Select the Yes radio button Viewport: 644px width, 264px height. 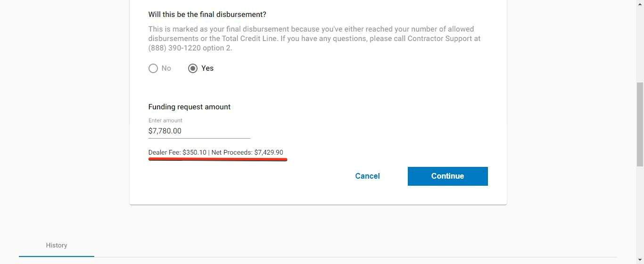coord(192,68)
